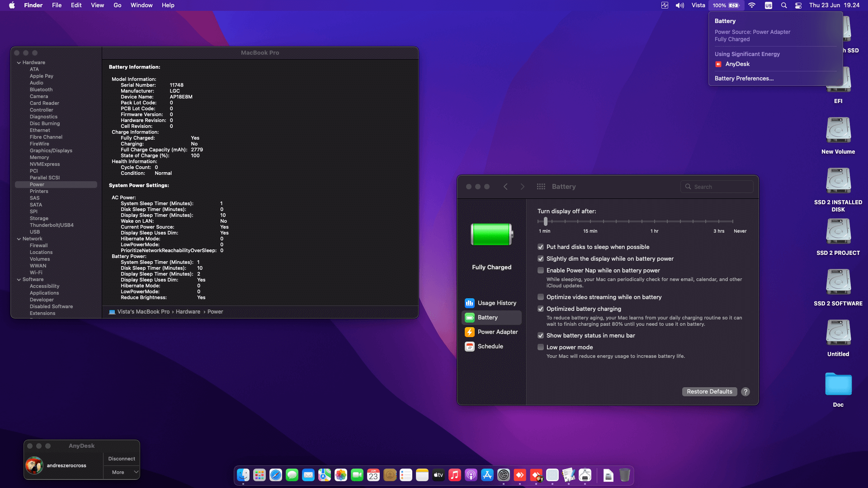Open System Preferences gear in dock
Screen dimensions: 868x488
pyautogui.click(x=504, y=475)
